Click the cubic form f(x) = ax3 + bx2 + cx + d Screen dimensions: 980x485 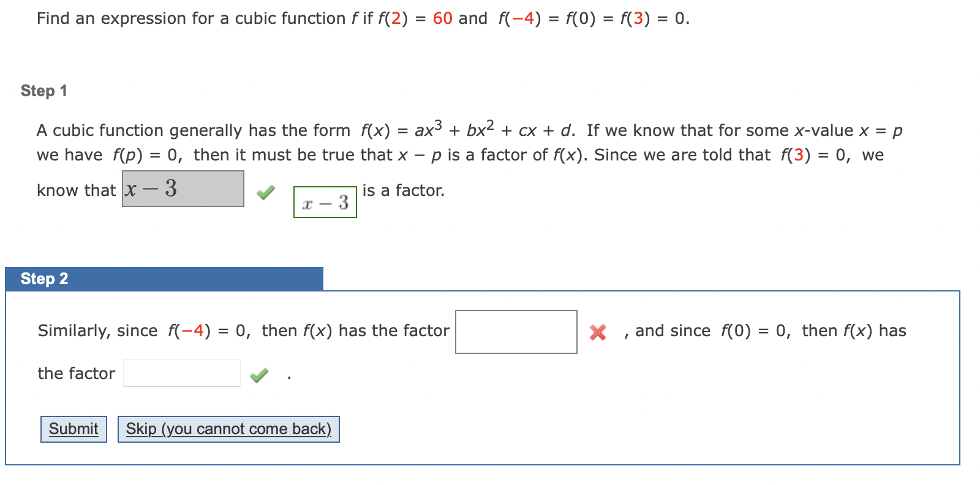click(x=464, y=129)
